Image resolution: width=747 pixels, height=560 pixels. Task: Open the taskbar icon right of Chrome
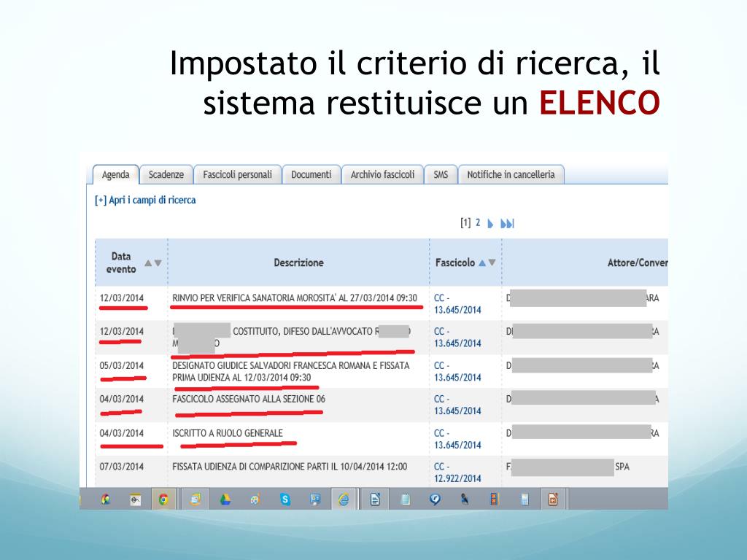click(x=195, y=499)
